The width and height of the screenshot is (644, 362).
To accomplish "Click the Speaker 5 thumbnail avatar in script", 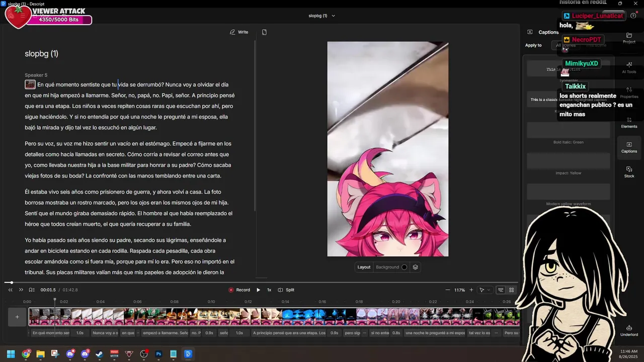I will point(30,84).
